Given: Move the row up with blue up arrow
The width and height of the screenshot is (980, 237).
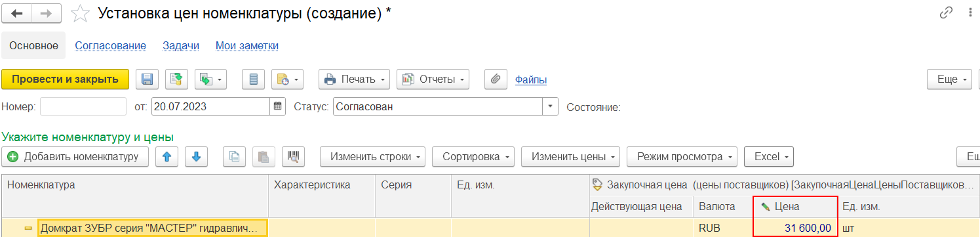Looking at the screenshot, I should (x=167, y=157).
